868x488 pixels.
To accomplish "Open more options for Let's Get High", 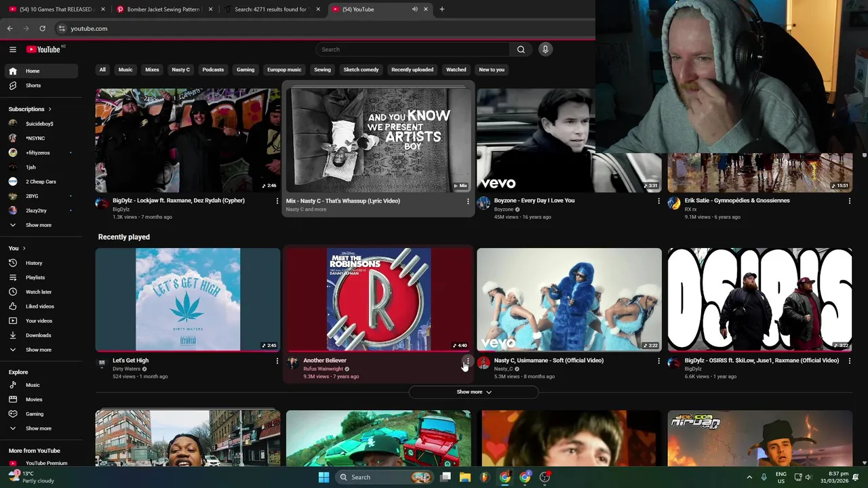I will tap(277, 361).
